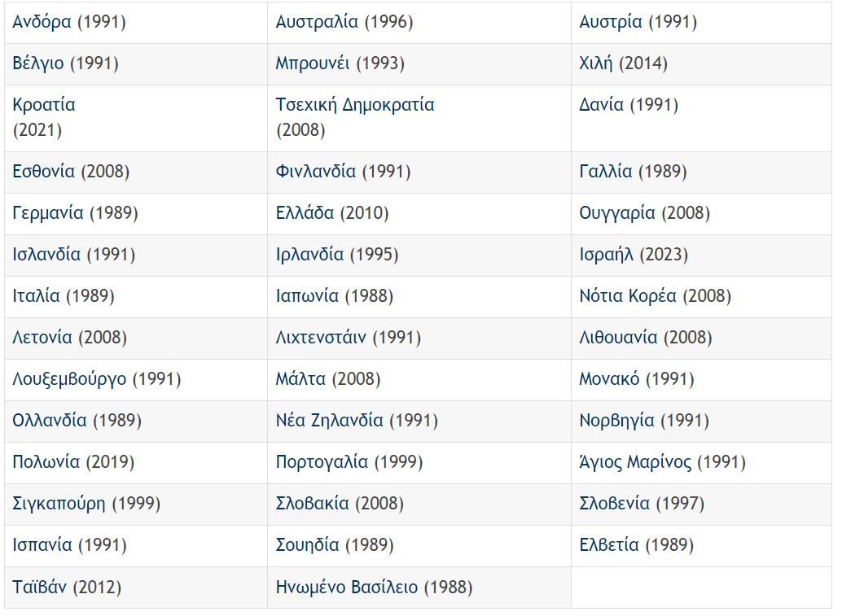The width and height of the screenshot is (842, 616).
Task: Click the Ηνωμένο Βασίλειο (1988) link
Action: [x=374, y=587]
